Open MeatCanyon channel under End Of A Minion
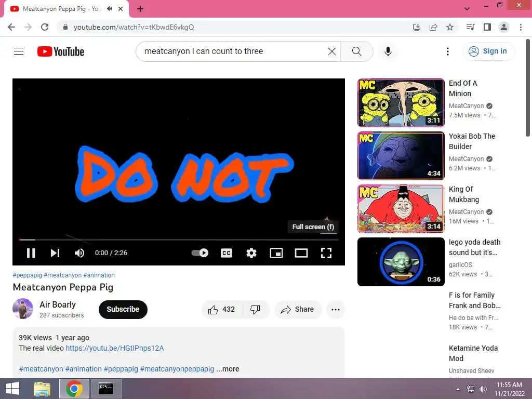532x399 pixels. click(466, 106)
